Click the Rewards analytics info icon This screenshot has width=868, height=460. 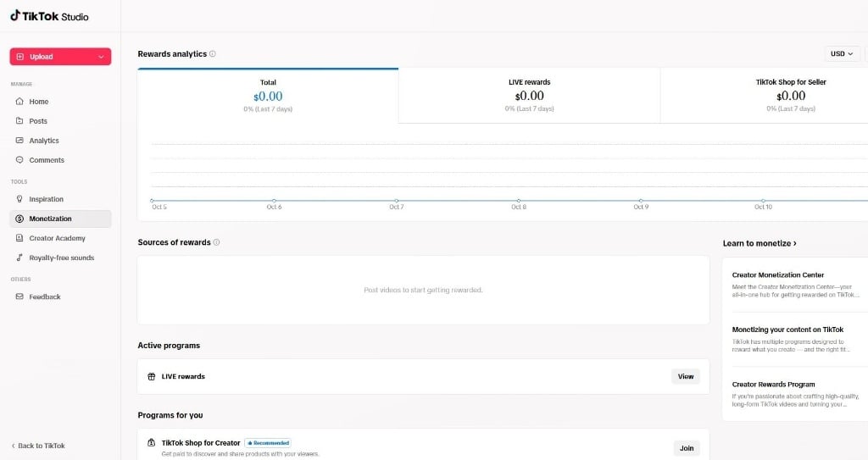click(x=213, y=53)
